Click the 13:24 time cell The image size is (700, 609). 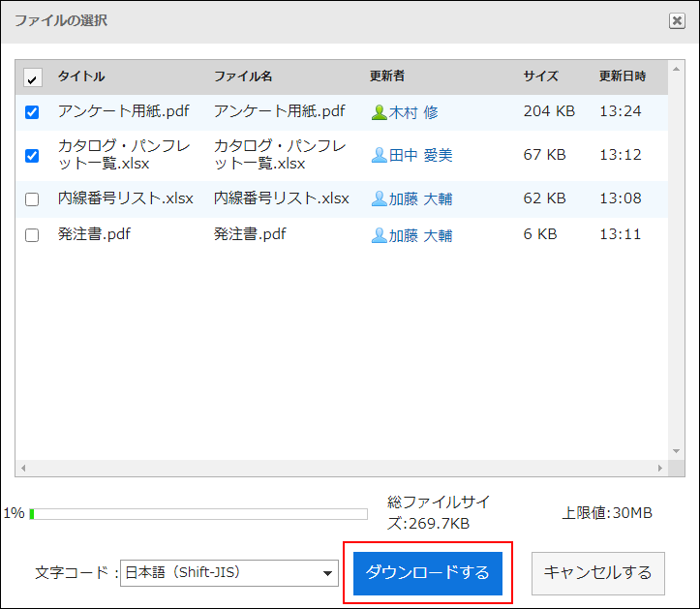click(620, 110)
